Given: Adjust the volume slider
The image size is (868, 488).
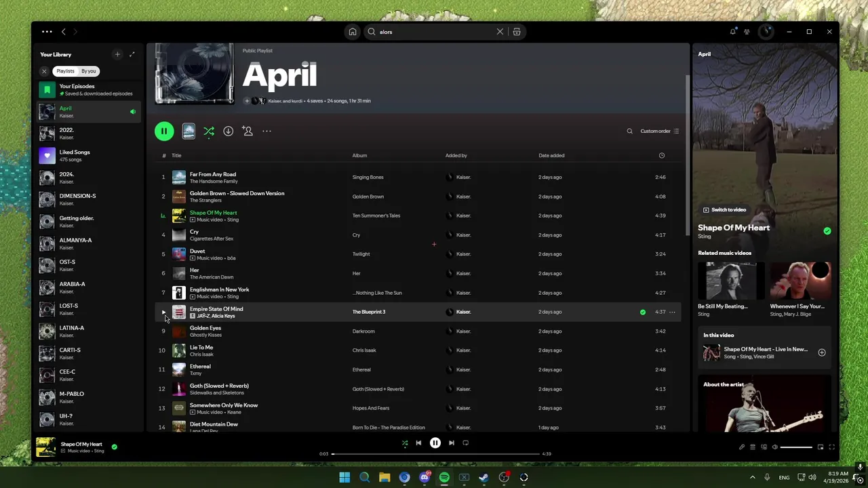Looking at the screenshot, I should point(797,447).
